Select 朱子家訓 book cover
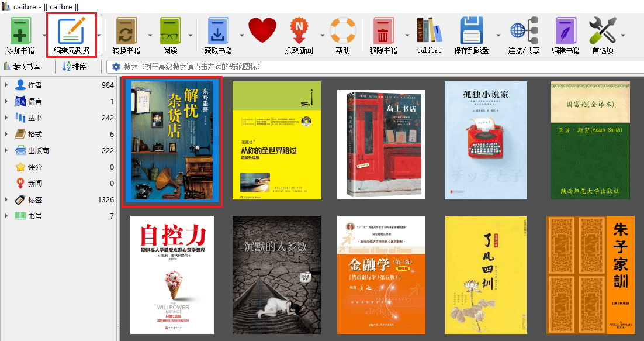This screenshot has height=341, width=644. (590, 275)
